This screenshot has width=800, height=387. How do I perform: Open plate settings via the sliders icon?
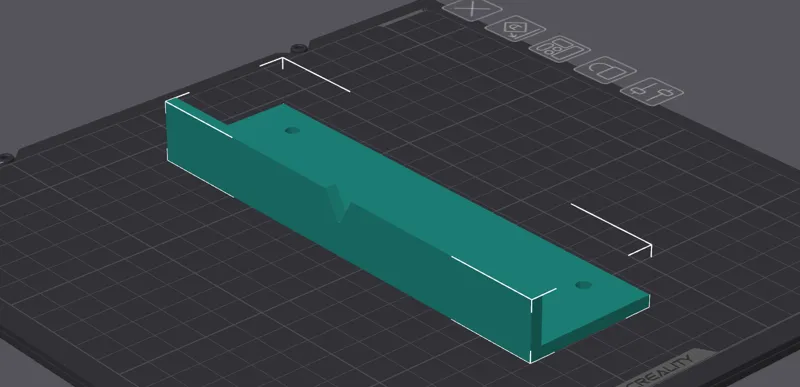652,92
